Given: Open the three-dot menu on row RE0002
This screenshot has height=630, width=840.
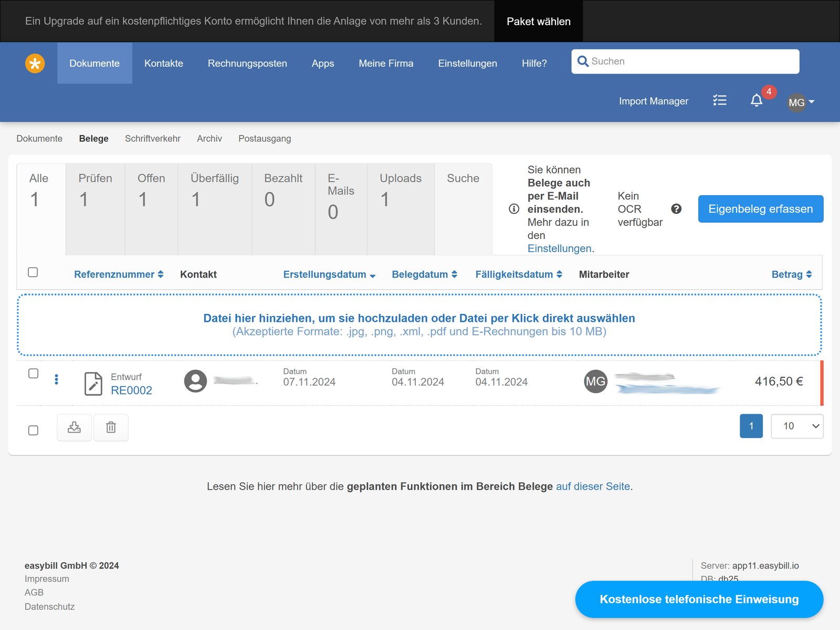Looking at the screenshot, I should pyautogui.click(x=56, y=379).
